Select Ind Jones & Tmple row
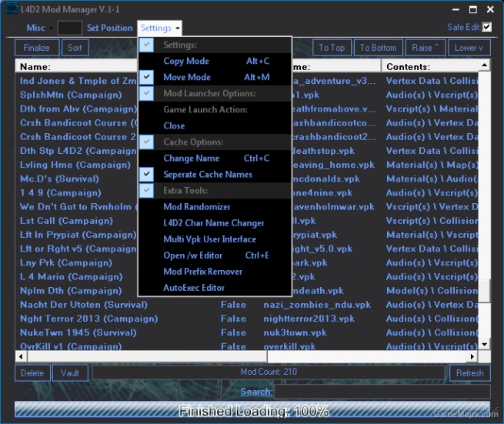The height and width of the screenshot is (424, 504). click(x=78, y=81)
